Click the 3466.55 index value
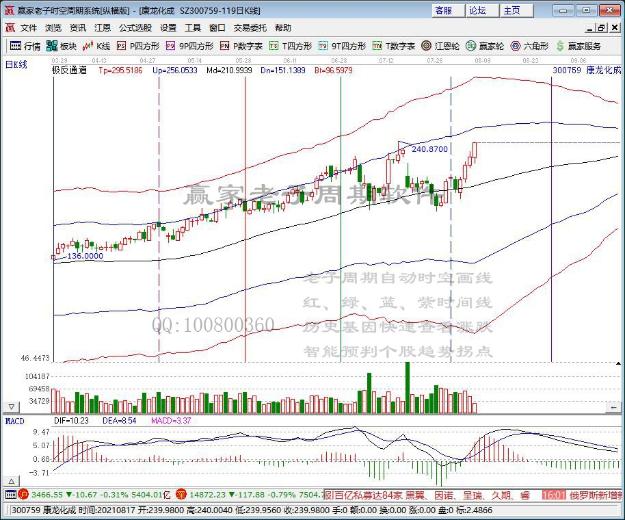 pyautogui.click(x=47, y=494)
